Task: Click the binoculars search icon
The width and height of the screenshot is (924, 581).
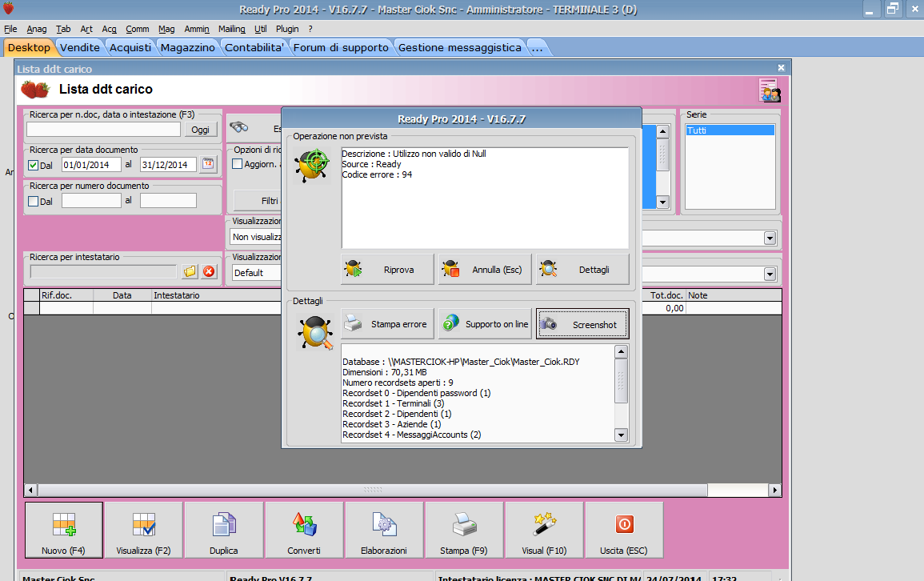Action: 238,127
